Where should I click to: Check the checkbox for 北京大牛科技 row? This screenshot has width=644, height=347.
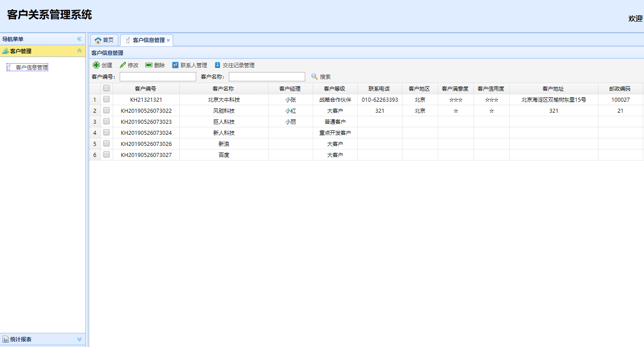pos(106,99)
